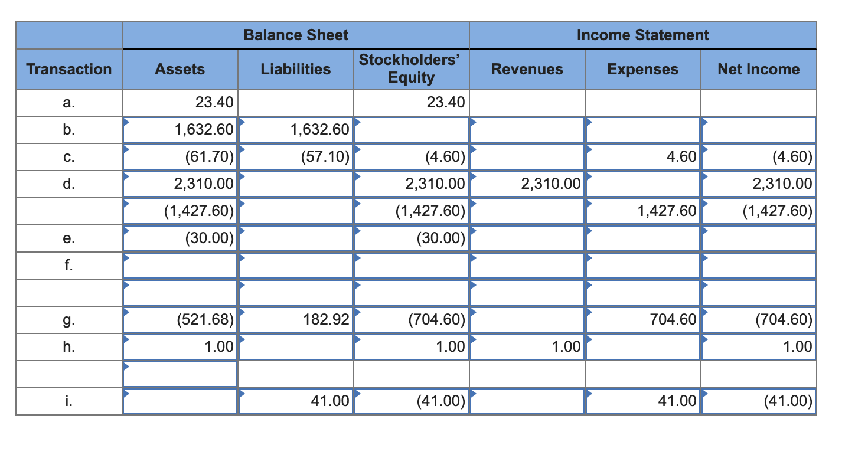
Task: Select Assets cell showing 1.00 in row h
Action: (x=180, y=346)
